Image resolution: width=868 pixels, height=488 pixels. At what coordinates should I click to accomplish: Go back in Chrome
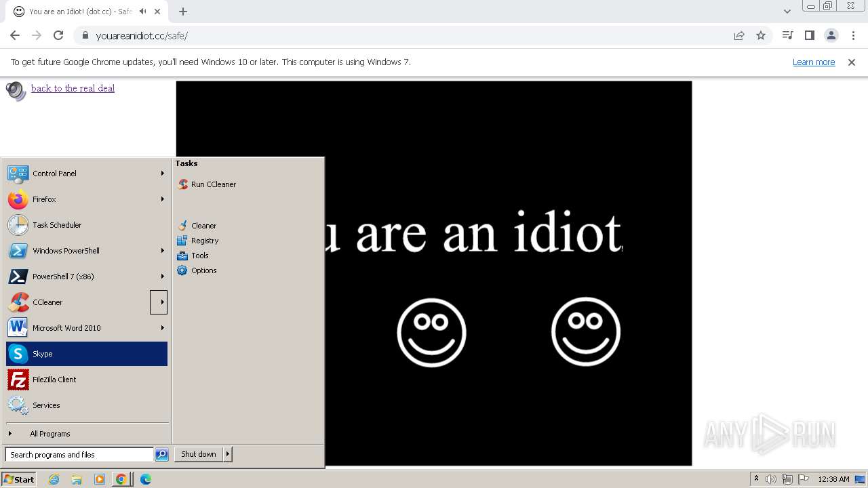[x=15, y=35]
